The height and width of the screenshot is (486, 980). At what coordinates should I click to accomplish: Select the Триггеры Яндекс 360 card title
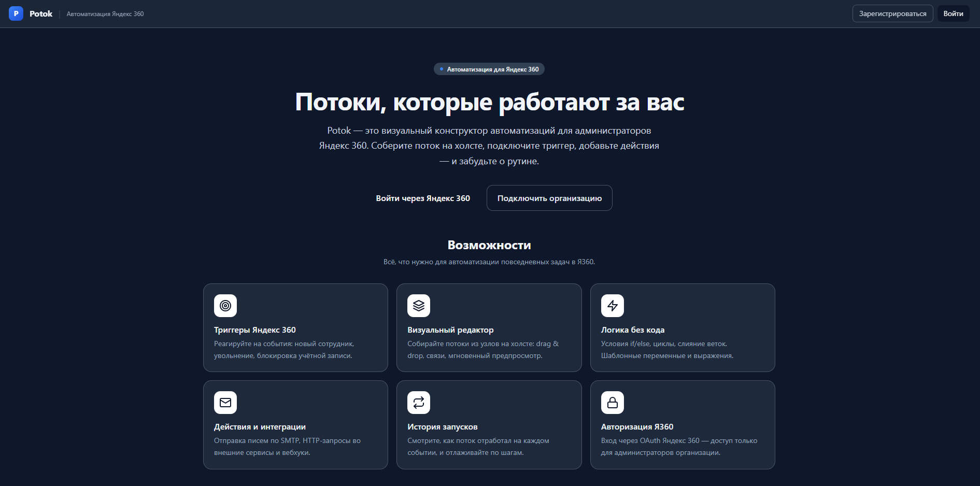(x=255, y=330)
